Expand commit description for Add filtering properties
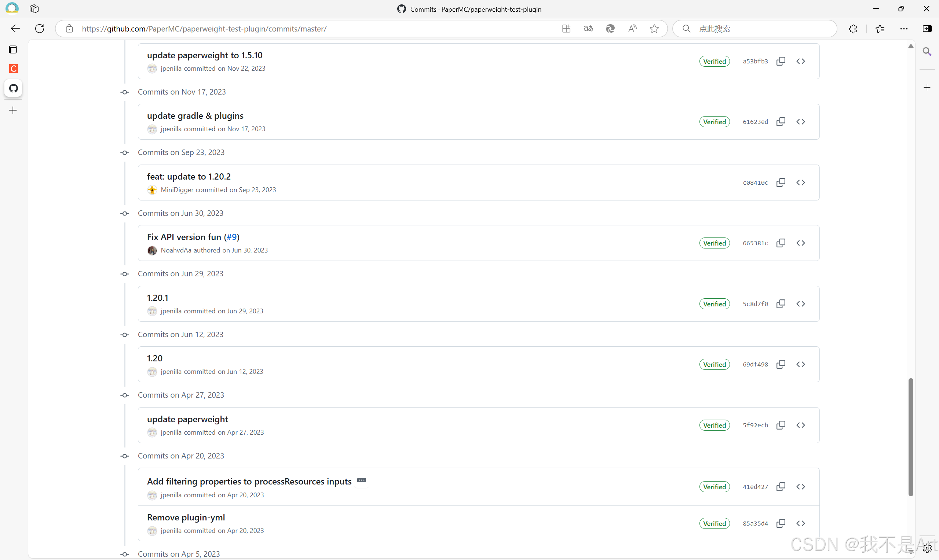939x560 pixels. [x=361, y=480]
